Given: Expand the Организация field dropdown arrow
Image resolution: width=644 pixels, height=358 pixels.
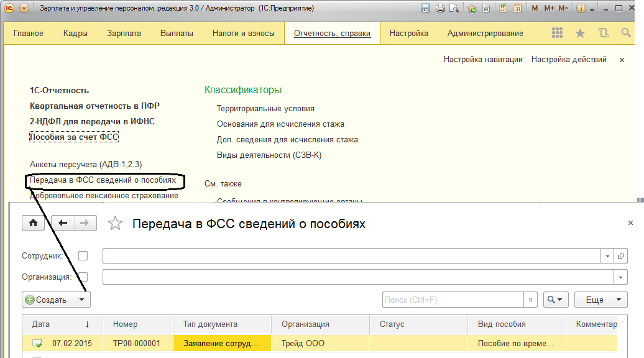Looking at the screenshot, I should click(x=620, y=277).
